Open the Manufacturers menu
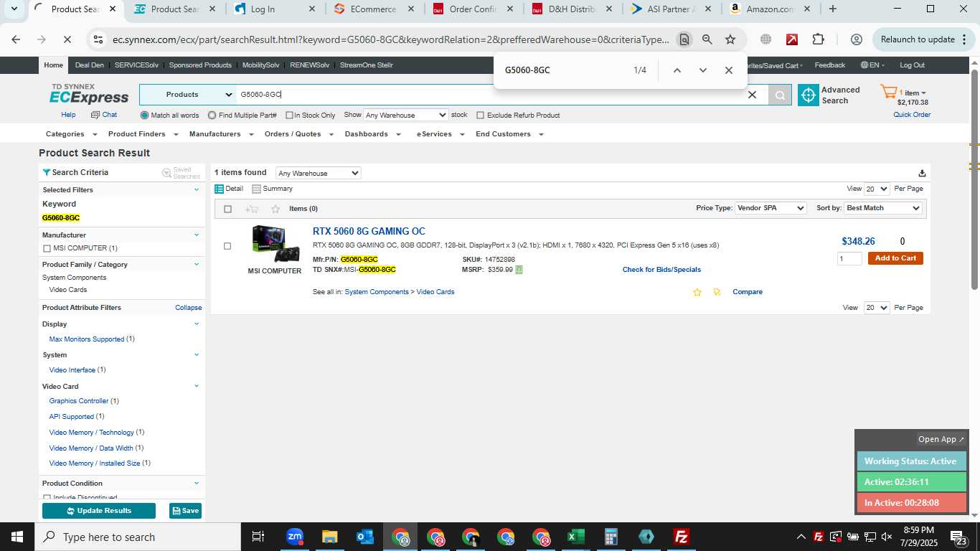 point(221,134)
